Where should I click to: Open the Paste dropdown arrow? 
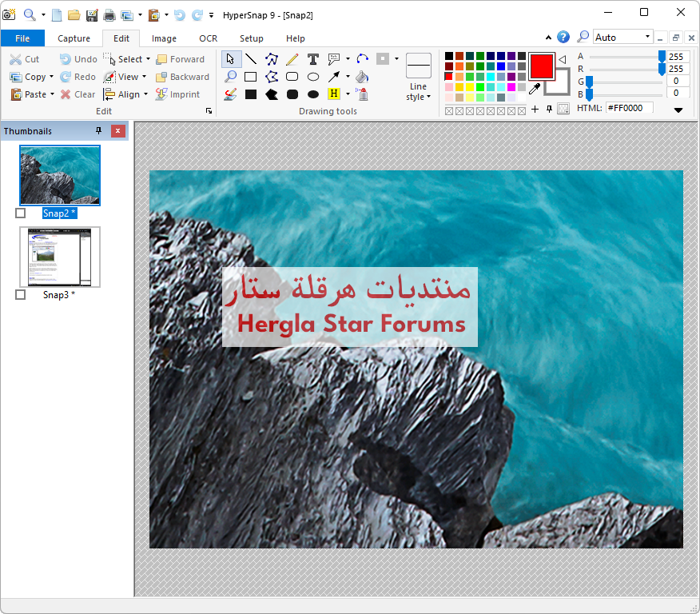tap(52, 94)
